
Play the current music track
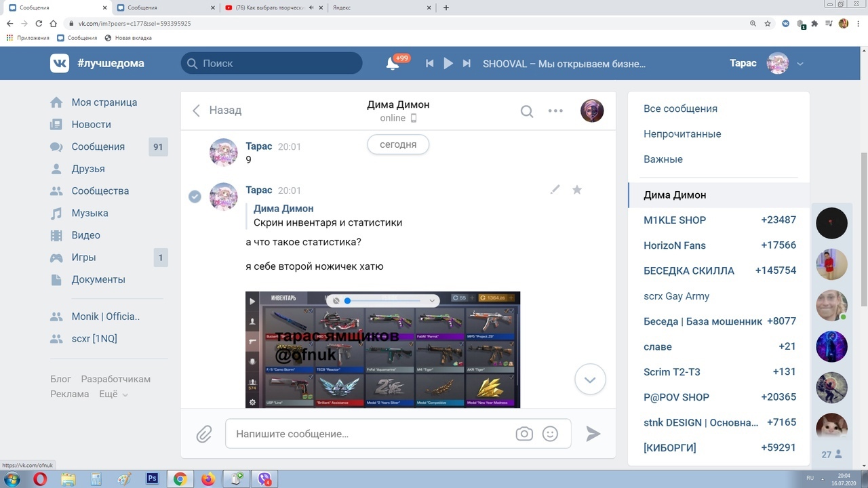pyautogui.click(x=448, y=63)
